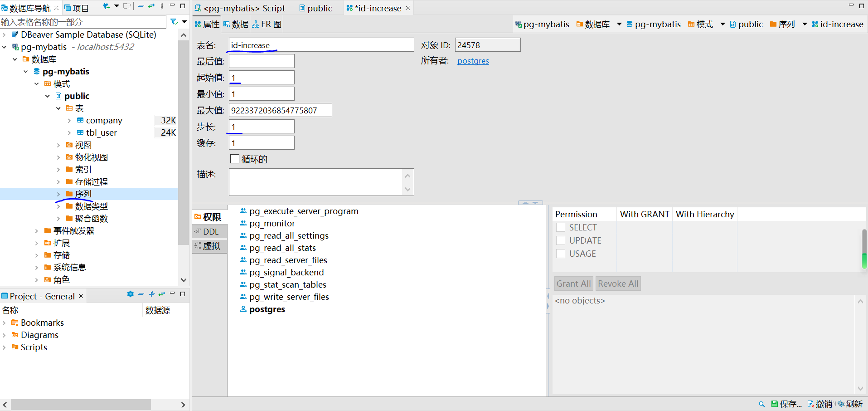The image size is (868, 411).
Task: Check the USAGE permission checkbox
Action: (x=561, y=254)
